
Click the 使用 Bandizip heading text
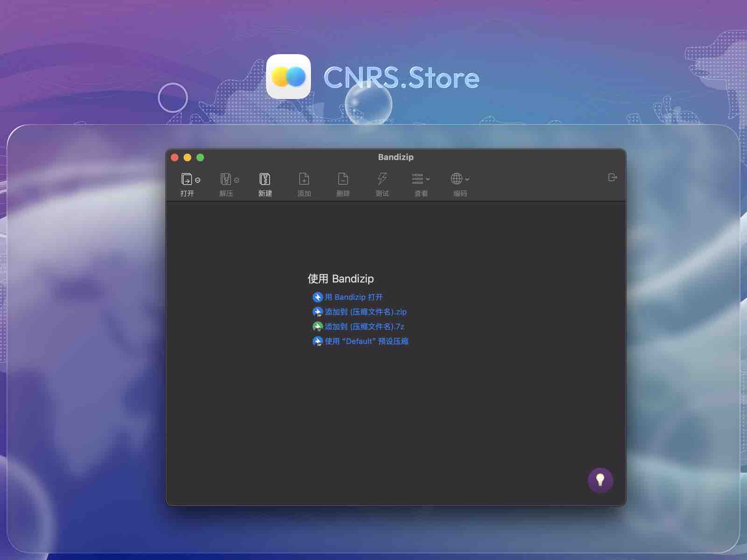click(x=340, y=279)
